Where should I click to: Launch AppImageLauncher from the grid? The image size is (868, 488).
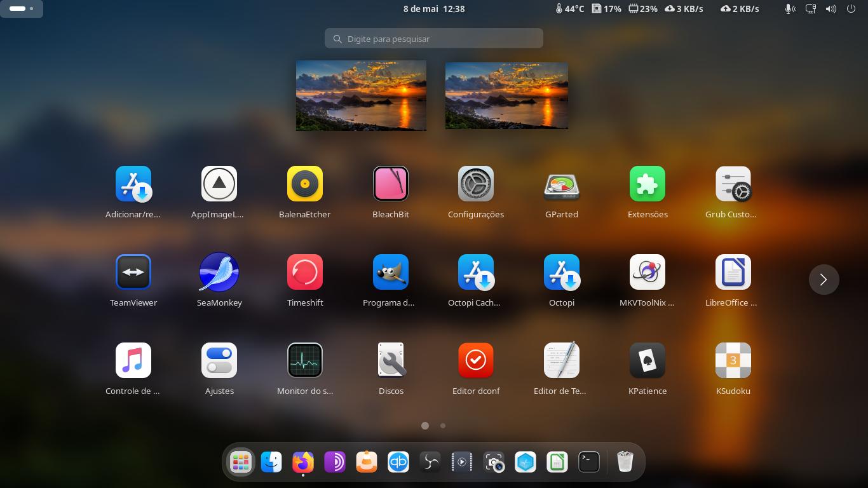point(219,184)
